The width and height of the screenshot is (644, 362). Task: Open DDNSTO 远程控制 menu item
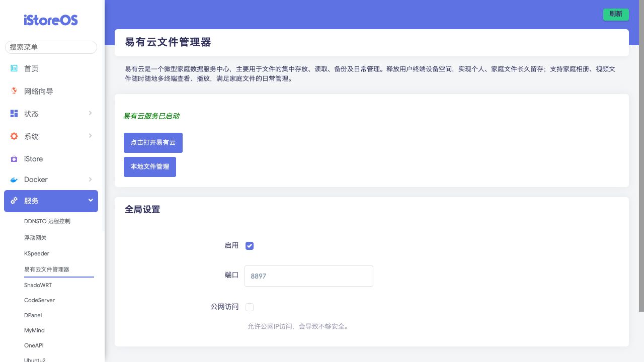pyautogui.click(x=47, y=221)
